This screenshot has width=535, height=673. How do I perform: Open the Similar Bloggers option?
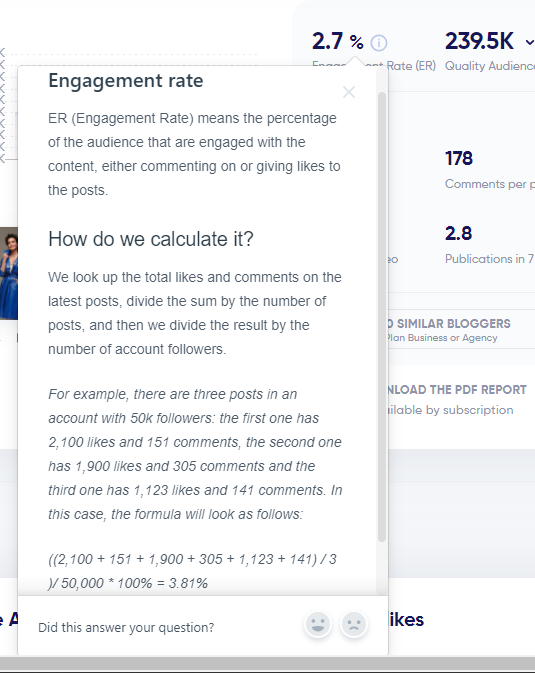click(x=449, y=323)
